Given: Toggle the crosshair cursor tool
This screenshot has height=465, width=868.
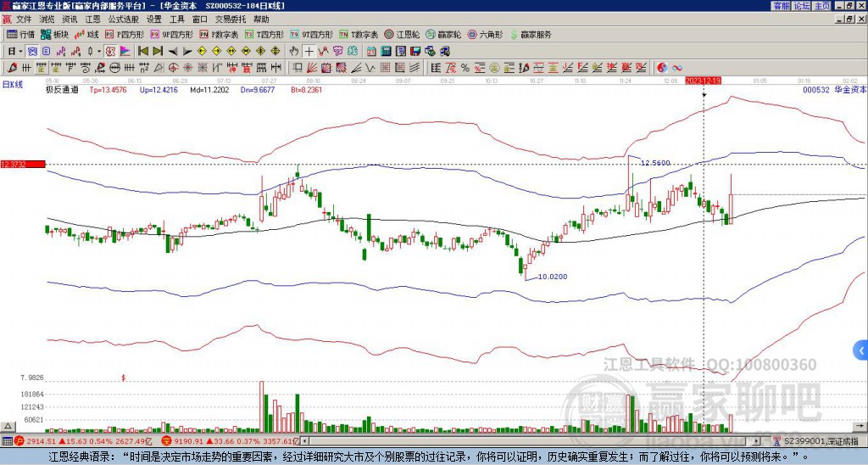Looking at the screenshot, I should tap(309, 52).
